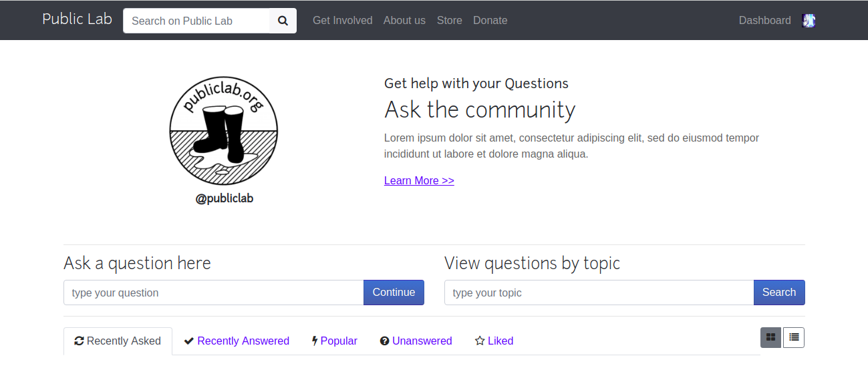Click the @publiclab handle text
The image size is (868, 382).
click(225, 198)
